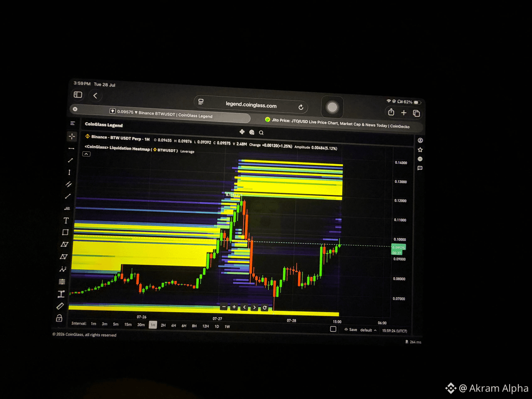Set interval to 3m
532x399 pixels.
coord(104,324)
